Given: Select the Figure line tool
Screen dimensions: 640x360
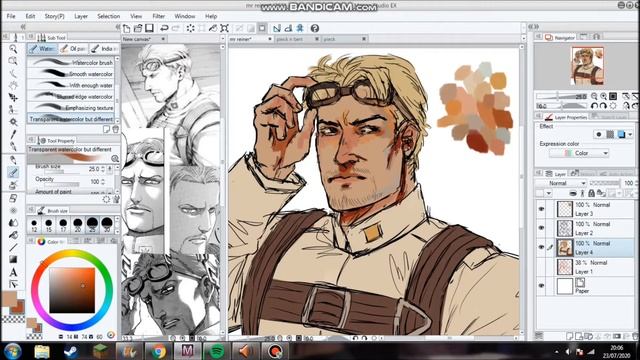Looking at the screenshot, I should pos(13,247).
